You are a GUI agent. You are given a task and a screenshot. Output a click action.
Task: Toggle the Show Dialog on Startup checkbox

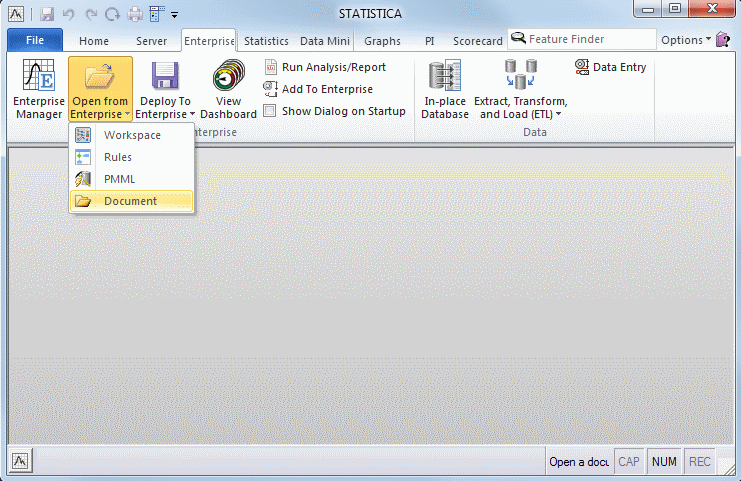(x=269, y=111)
